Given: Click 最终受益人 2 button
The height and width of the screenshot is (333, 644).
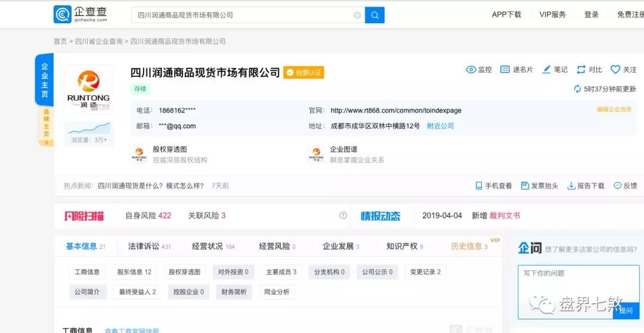Looking at the screenshot, I should coord(137,292).
